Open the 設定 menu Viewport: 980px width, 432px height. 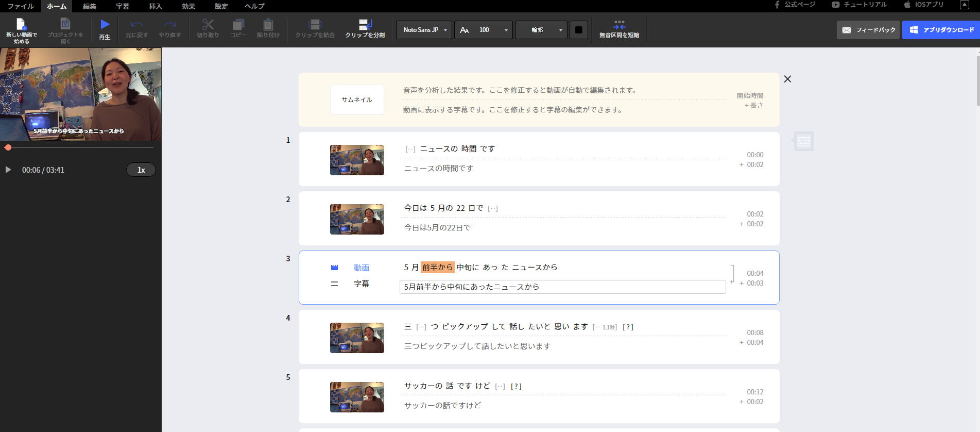tap(221, 6)
